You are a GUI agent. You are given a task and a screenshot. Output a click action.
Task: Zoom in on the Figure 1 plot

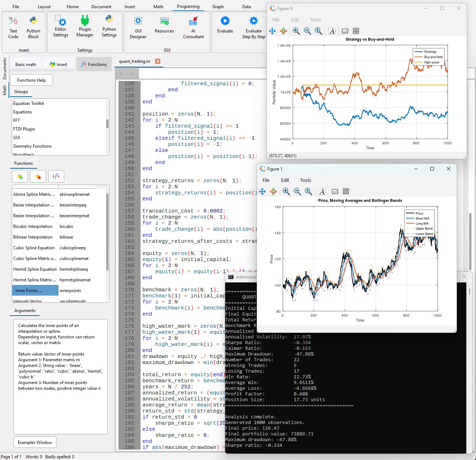click(286, 191)
